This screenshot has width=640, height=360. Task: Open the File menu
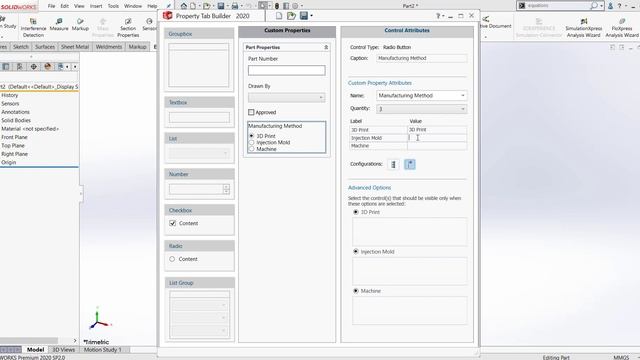(x=51, y=6)
